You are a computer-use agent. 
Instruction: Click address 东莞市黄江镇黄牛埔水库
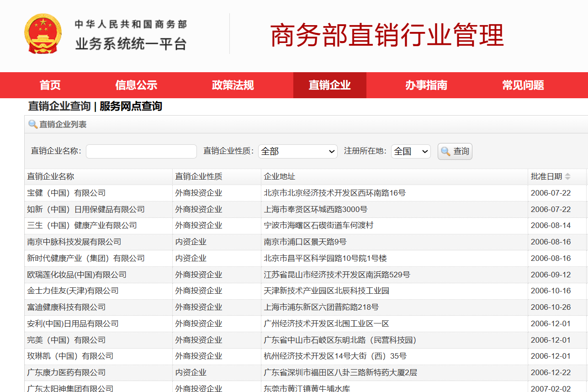(307, 388)
